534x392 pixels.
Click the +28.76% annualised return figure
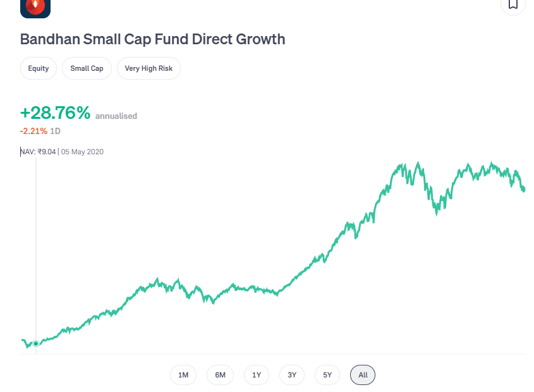(x=56, y=113)
